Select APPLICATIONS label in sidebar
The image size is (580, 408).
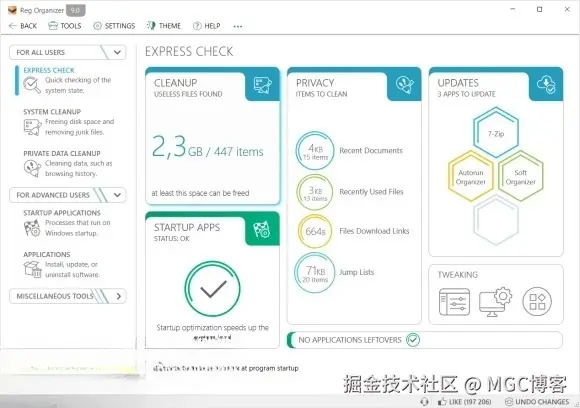(47, 254)
